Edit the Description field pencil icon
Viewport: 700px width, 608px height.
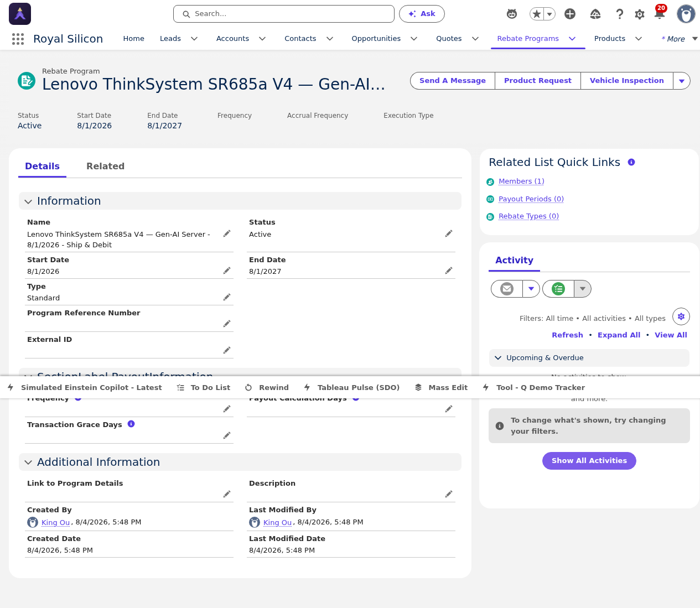[x=449, y=495]
